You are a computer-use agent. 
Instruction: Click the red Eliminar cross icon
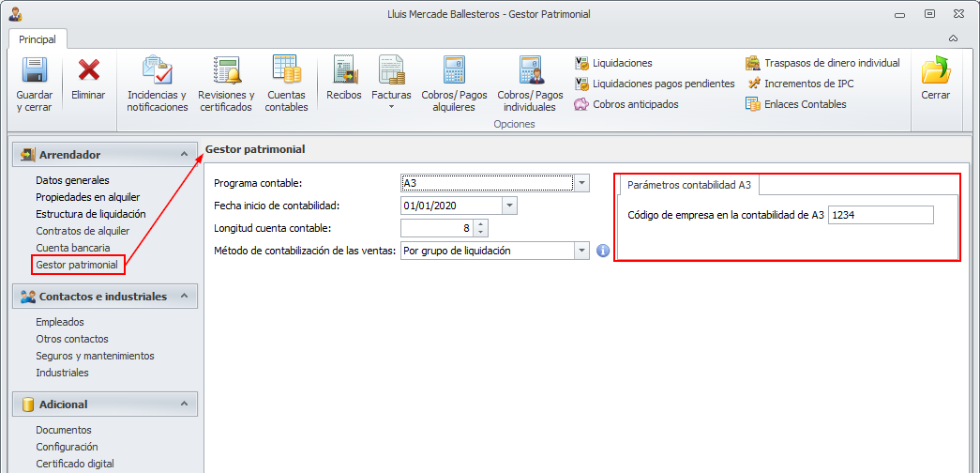coord(89,70)
